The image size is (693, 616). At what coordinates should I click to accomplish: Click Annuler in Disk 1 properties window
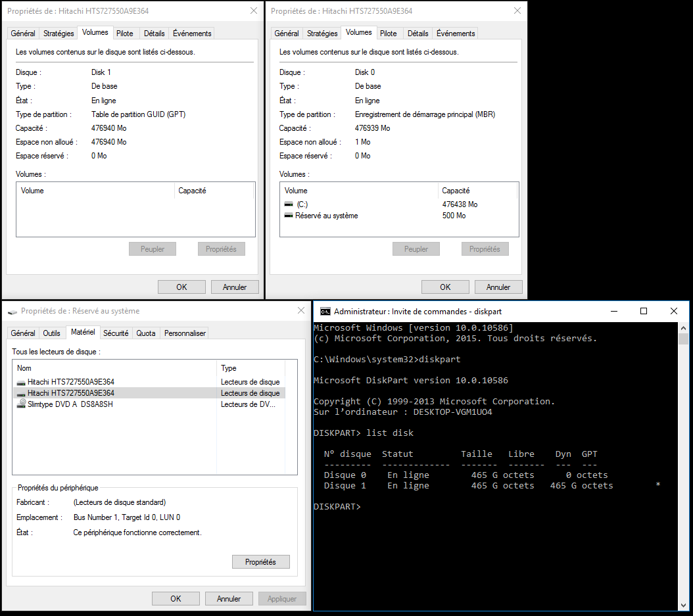(235, 287)
